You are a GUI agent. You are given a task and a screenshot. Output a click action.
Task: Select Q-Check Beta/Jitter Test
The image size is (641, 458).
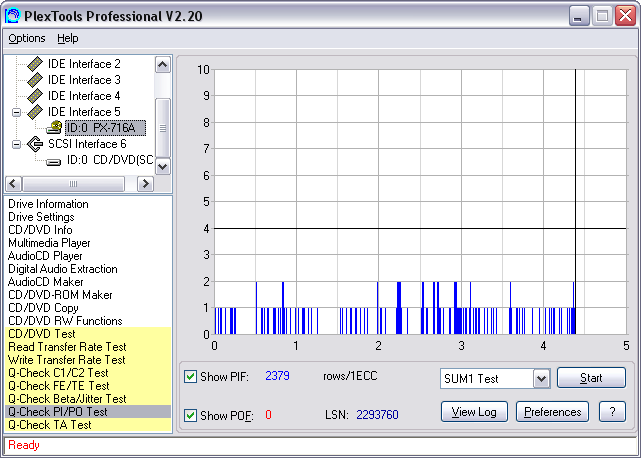click(88, 399)
